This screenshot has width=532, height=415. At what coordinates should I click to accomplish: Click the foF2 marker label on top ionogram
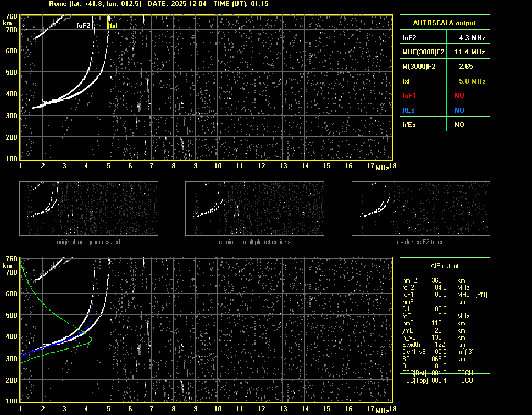coord(83,25)
